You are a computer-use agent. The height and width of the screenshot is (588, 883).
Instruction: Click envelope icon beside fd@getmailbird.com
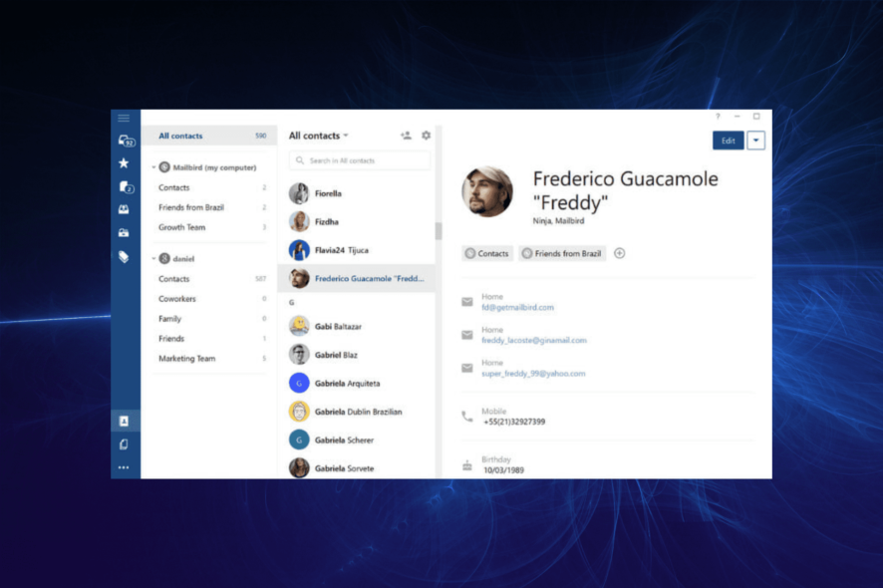pos(466,302)
